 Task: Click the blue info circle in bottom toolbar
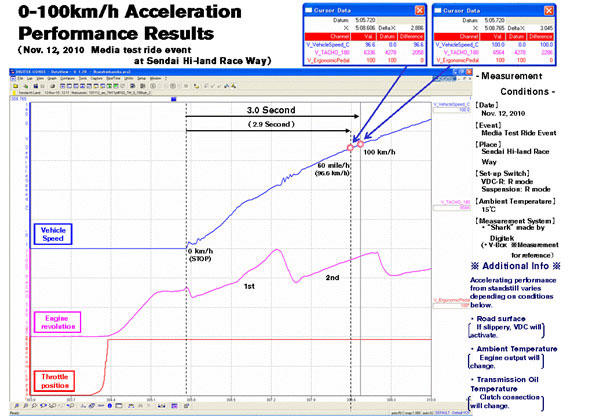click(x=109, y=406)
